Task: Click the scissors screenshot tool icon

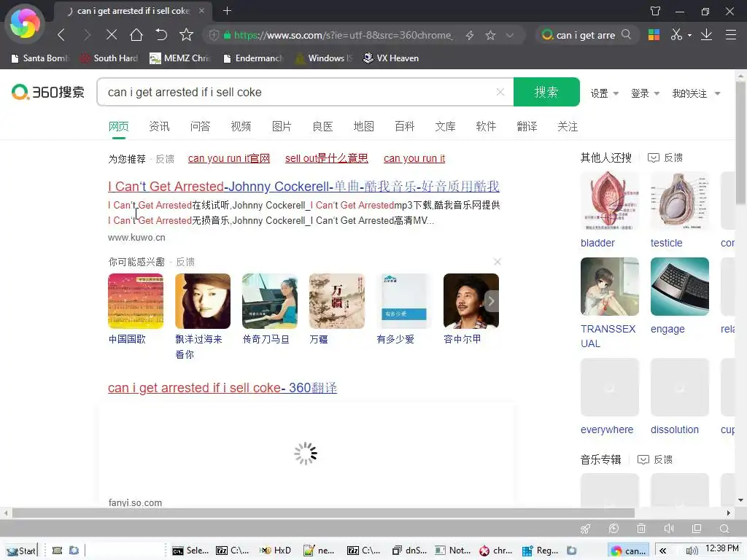Action: pos(676,35)
